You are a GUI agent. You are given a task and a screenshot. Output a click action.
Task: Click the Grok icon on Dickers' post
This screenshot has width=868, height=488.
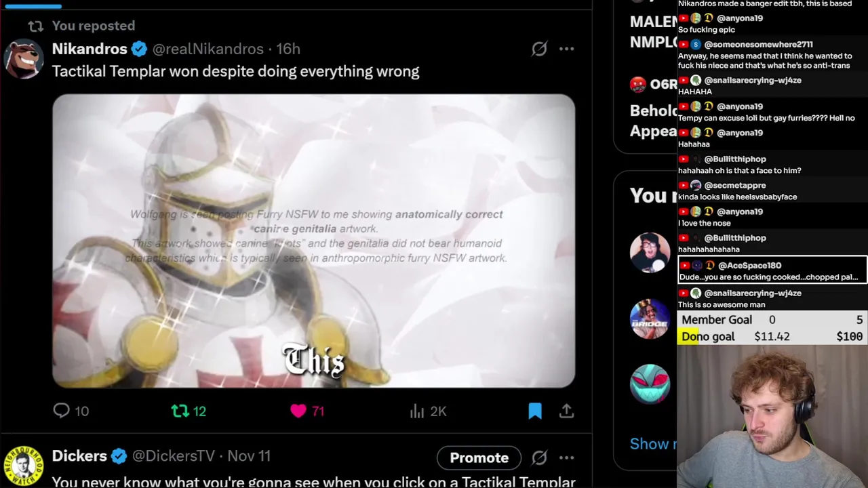click(539, 457)
